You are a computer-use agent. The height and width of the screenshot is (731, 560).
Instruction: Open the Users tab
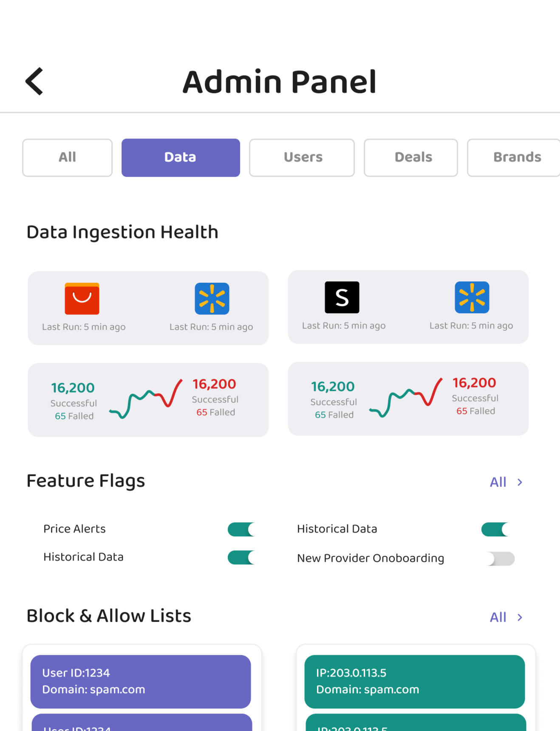(302, 158)
